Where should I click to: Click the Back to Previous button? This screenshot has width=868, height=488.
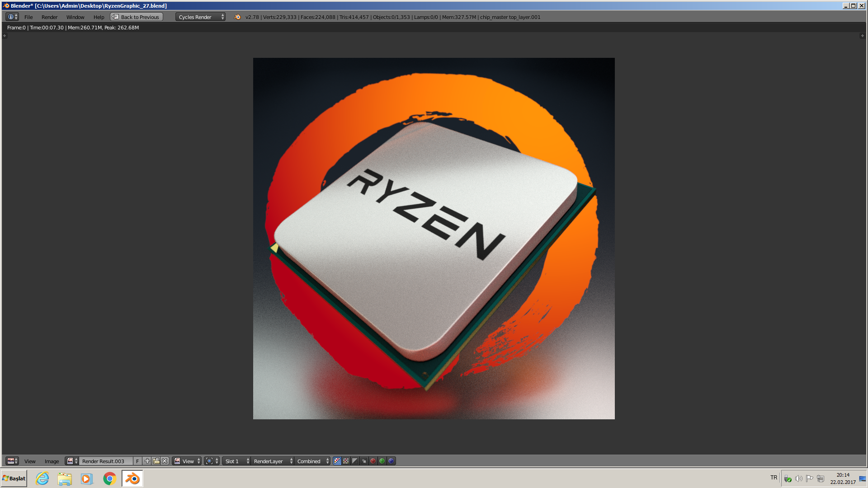[137, 17]
